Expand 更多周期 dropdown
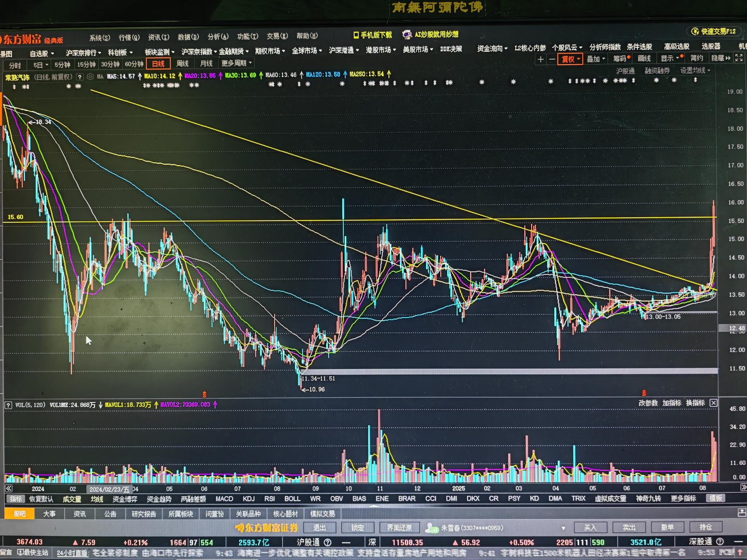The height and width of the screenshot is (560, 747). coord(236,63)
